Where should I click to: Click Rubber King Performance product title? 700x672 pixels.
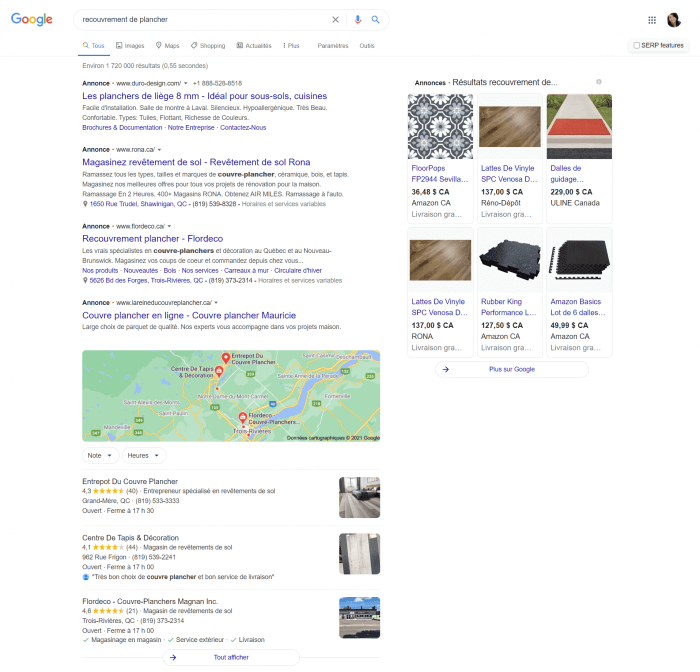click(508, 307)
